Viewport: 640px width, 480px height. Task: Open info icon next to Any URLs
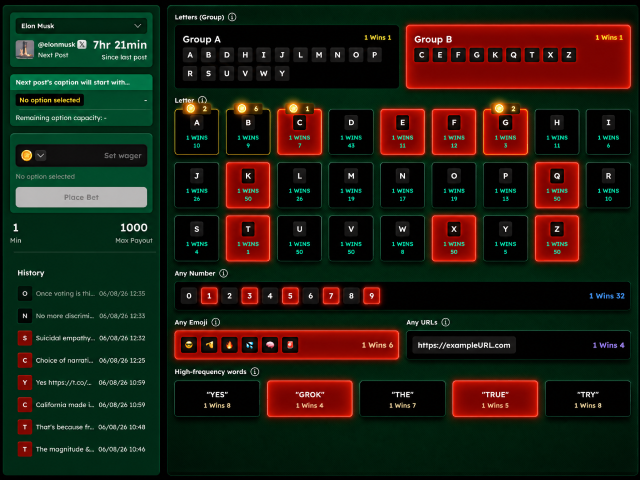tap(446, 322)
